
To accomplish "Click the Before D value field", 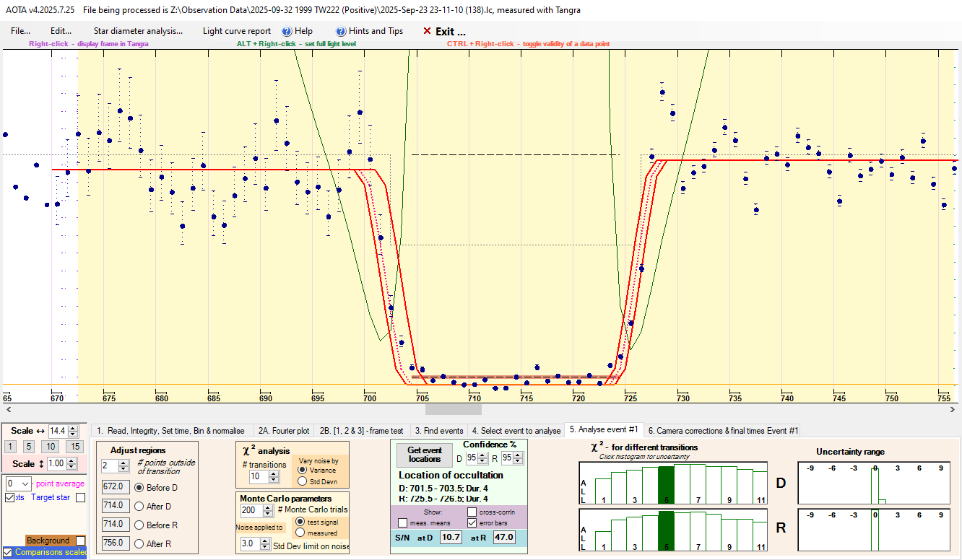I will (x=115, y=487).
